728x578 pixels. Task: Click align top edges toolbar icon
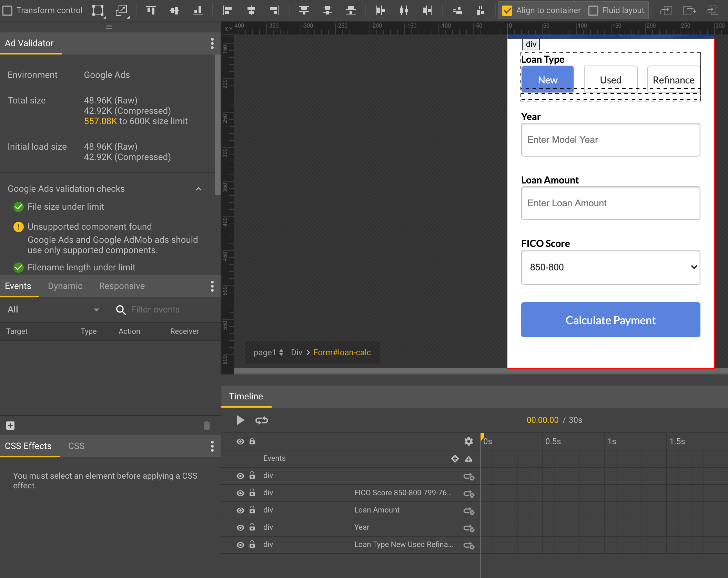pos(151,10)
